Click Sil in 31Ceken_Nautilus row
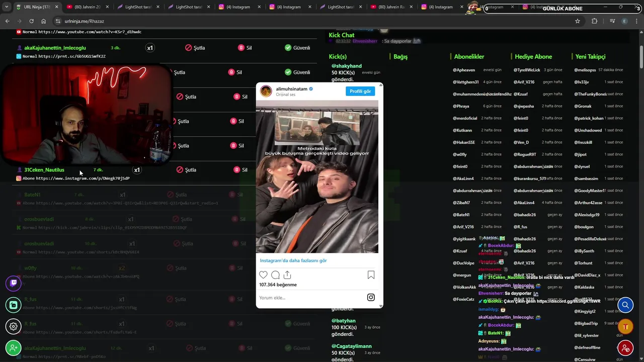 (240, 170)
